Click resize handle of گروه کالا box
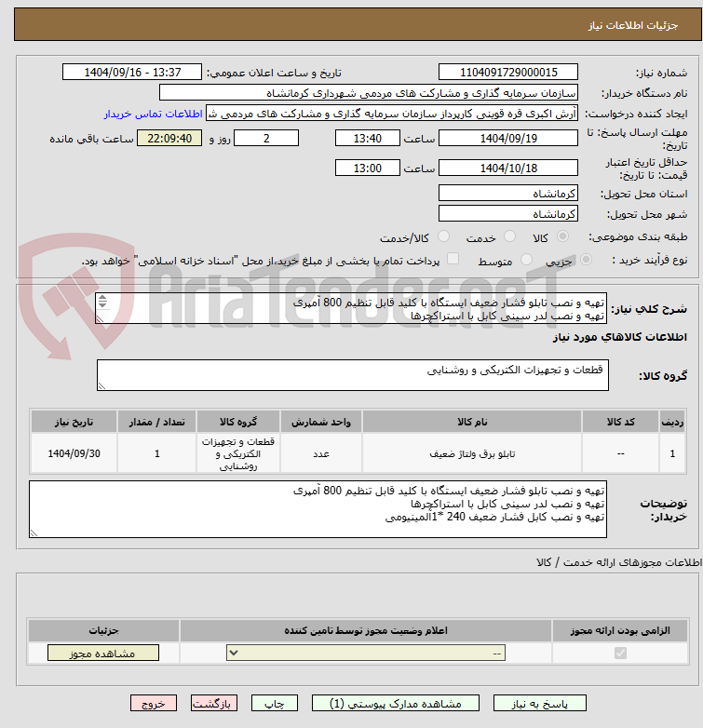 click(x=101, y=385)
